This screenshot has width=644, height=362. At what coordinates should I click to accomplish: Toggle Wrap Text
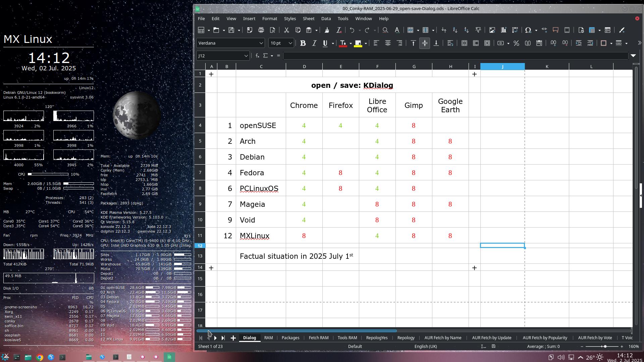pyautogui.click(x=450, y=43)
